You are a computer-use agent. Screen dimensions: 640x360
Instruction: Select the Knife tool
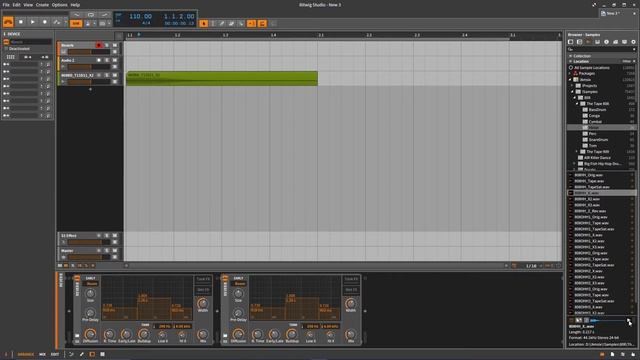tap(241, 24)
